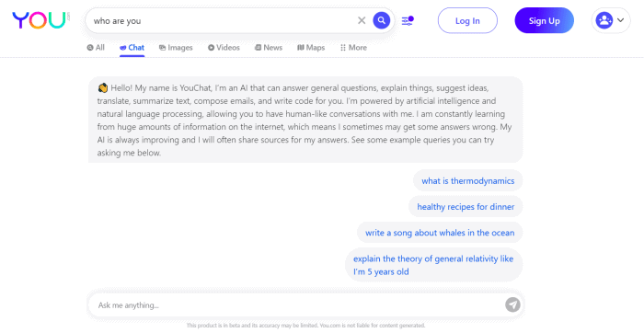
Task: Switch to the All tab
Action: point(96,48)
